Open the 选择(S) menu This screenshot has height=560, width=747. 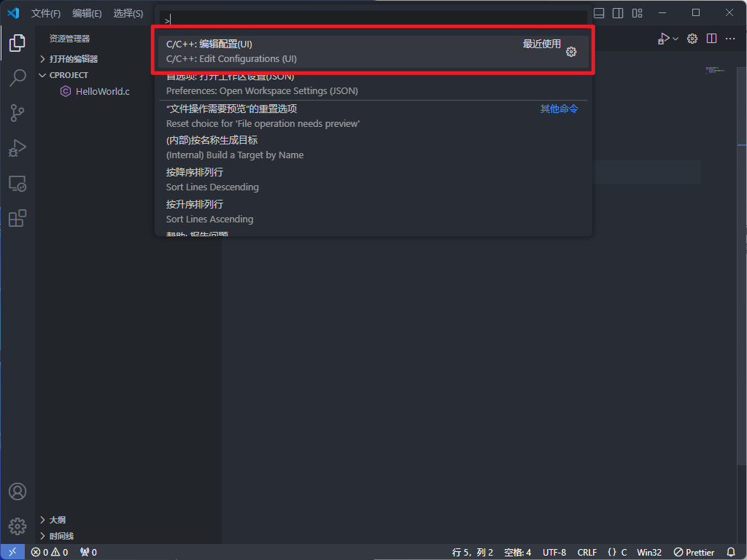coord(128,13)
